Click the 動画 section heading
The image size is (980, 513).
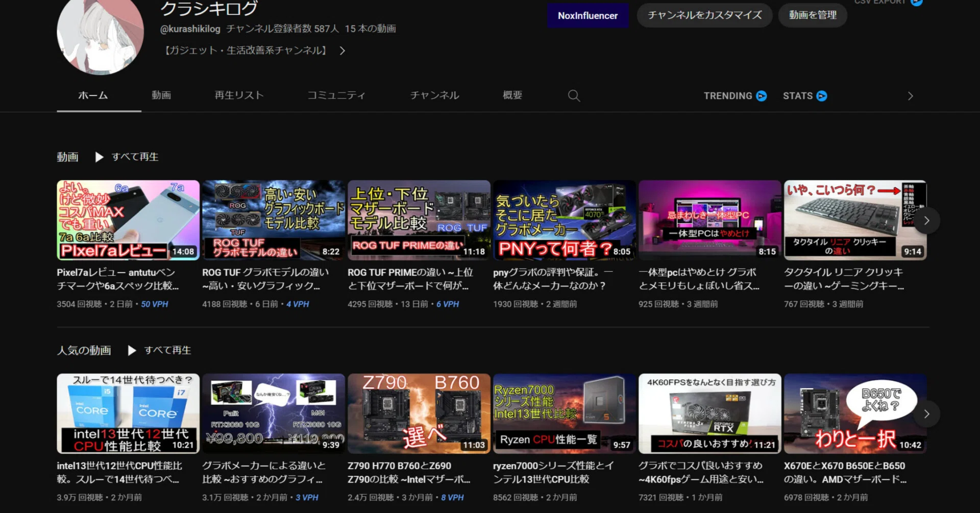pos(67,157)
